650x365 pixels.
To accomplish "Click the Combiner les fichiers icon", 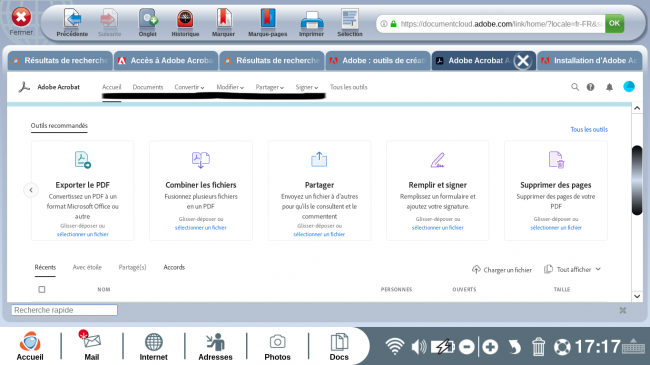I will [201, 160].
